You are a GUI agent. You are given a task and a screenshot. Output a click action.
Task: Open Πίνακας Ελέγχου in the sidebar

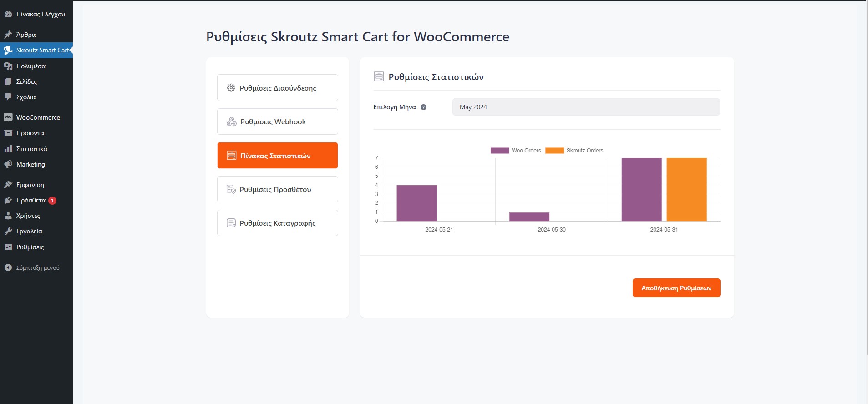40,14
